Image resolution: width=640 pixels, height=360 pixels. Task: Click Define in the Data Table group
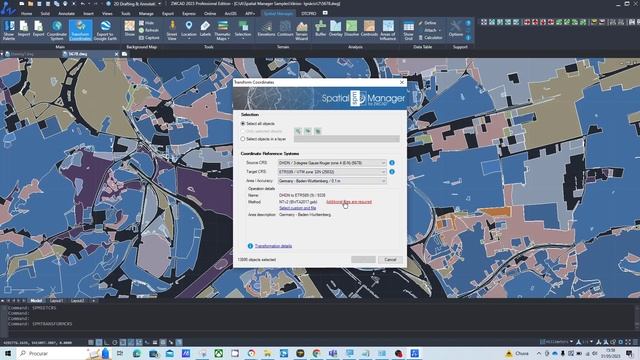click(x=427, y=23)
